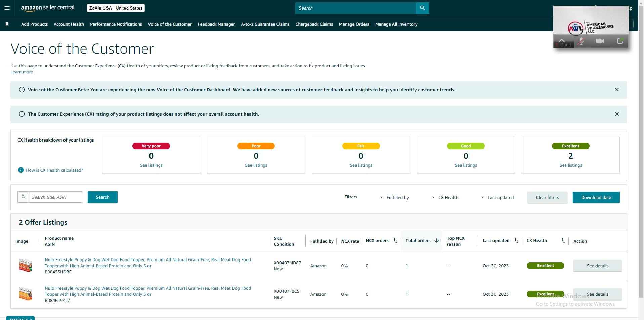Open Add Products in the nav bar
Screen dimensions: 644x320
point(34,24)
